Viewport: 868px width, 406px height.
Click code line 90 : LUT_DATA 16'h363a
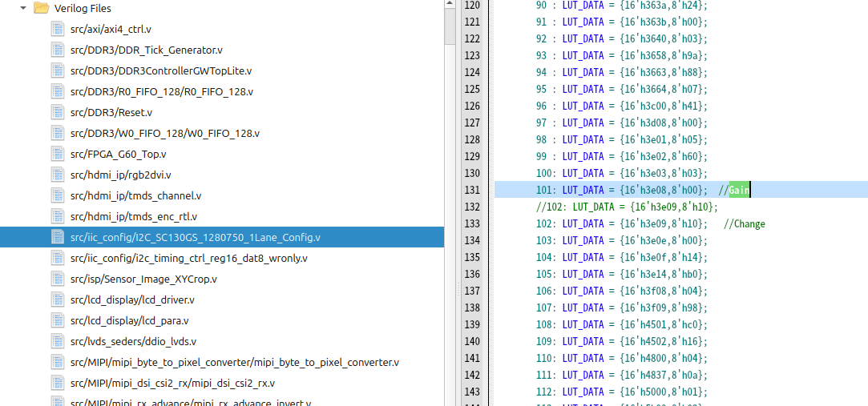tap(622, 5)
